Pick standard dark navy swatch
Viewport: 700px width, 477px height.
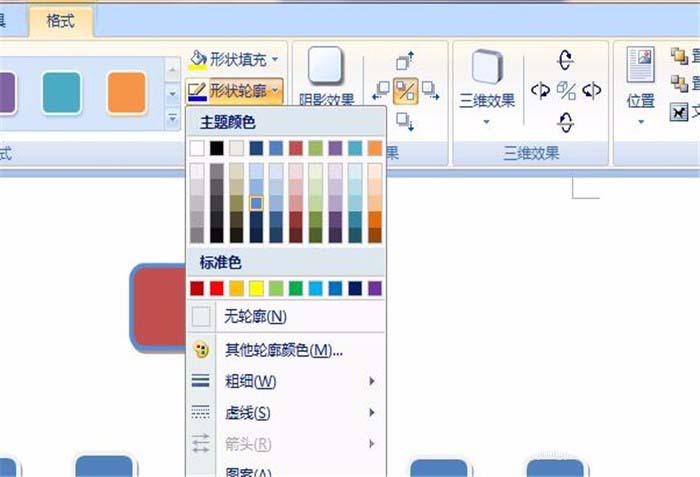pyautogui.click(x=355, y=289)
